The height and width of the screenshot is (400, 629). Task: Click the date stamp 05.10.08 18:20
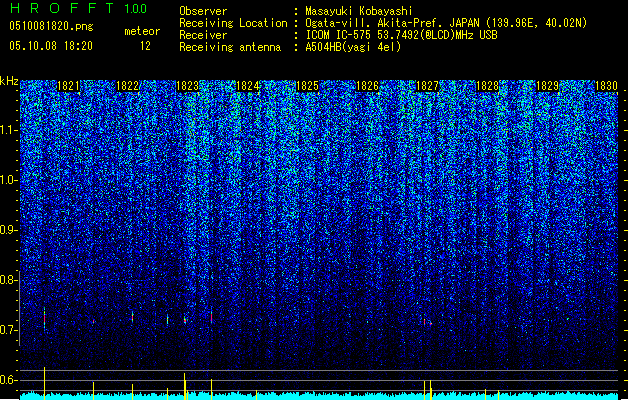pos(51,46)
